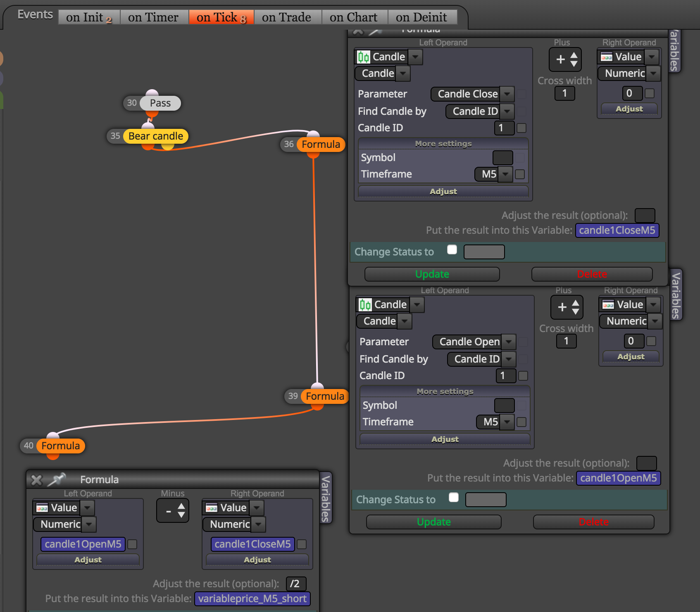
Task: Enable Change Status to in candle1CloseM5 panel
Action: [x=452, y=250]
